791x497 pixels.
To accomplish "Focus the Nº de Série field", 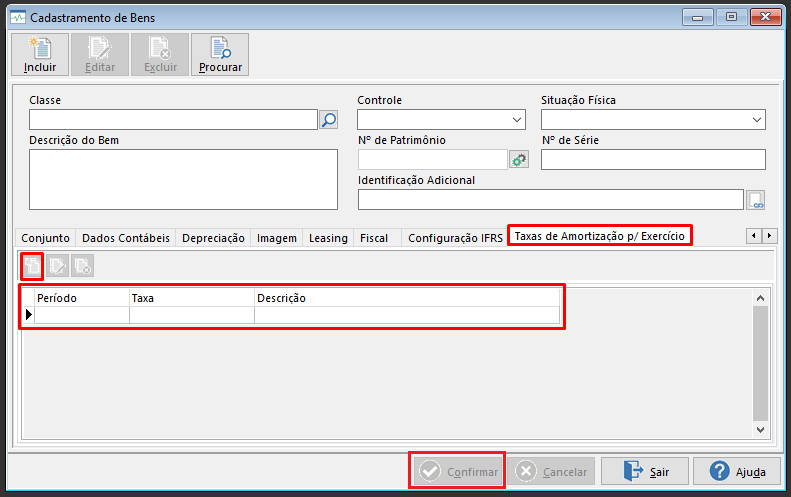I will pos(653,159).
